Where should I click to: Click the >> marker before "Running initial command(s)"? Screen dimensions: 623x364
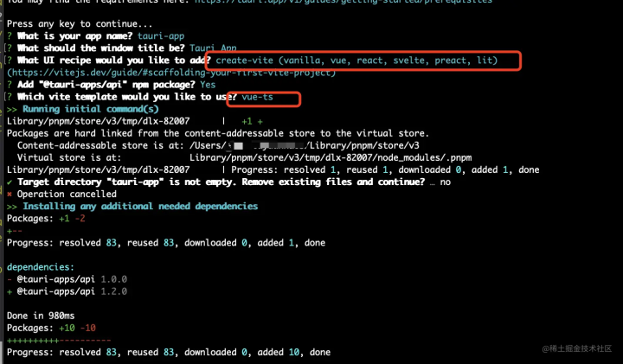coord(12,109)
